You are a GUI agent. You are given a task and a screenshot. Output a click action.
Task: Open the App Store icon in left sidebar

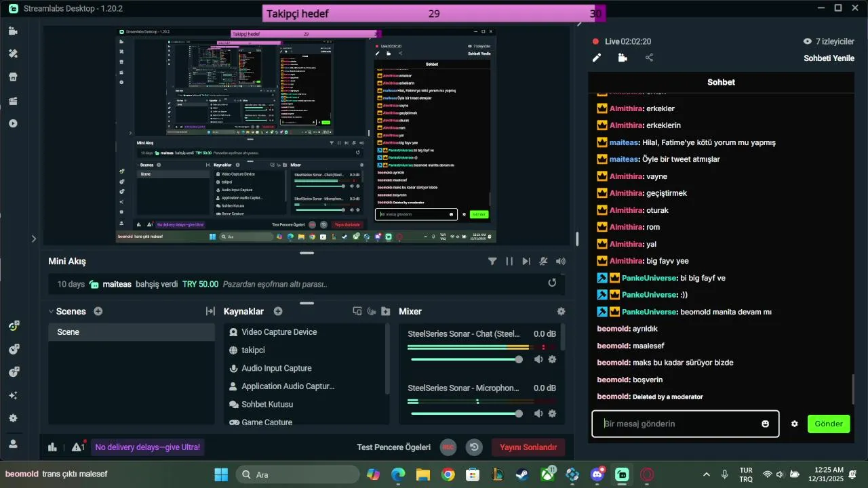(13, 77)
